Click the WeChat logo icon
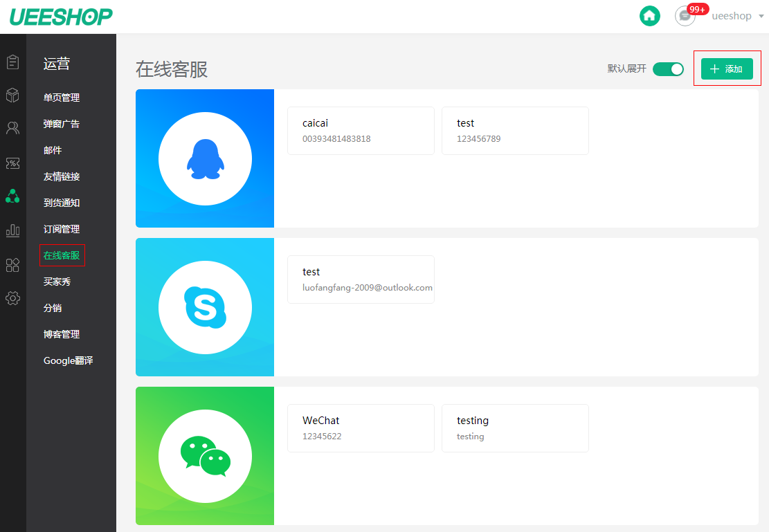The width and height of the screenshot is (769, 532). [x=205, y=457]
